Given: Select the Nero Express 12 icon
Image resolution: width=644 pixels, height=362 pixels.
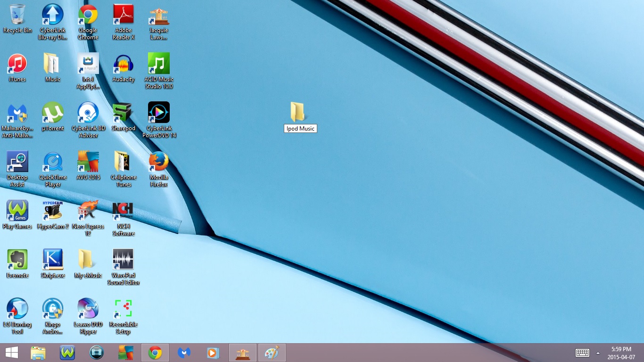Looking at the screenshot, I should 88,218.
